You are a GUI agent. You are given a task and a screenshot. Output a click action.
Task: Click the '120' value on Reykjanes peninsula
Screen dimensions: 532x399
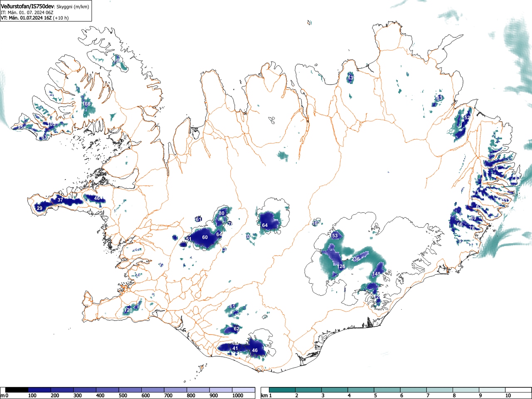pyautogui.click(x=128, y=310)
